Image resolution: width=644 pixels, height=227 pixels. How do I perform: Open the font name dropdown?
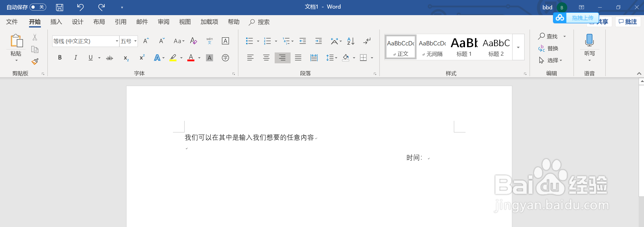pyautogui.click(x=116, y=41)
